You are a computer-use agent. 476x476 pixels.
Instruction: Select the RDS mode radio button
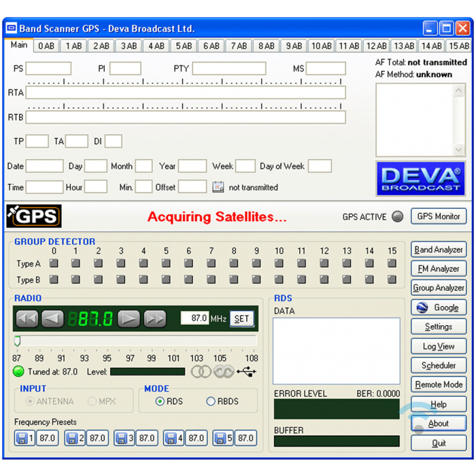pyautogui.click(x=160, y=401)
